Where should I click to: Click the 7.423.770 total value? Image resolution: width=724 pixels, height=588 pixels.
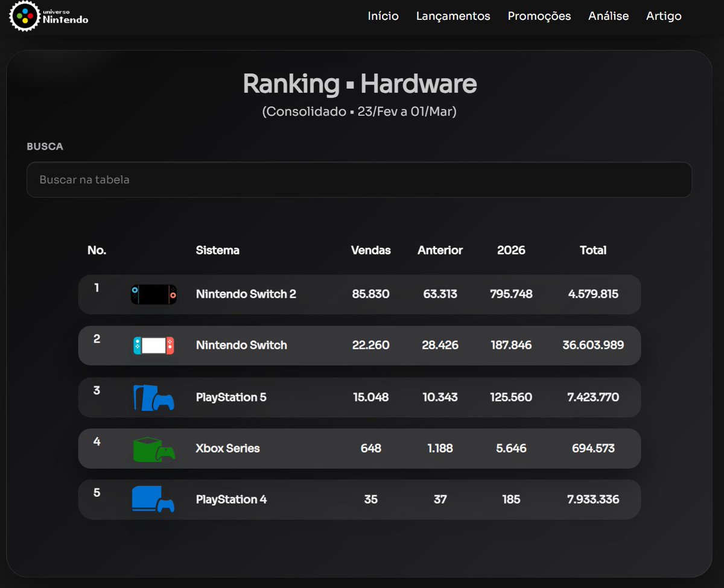[x=593, y=397]
